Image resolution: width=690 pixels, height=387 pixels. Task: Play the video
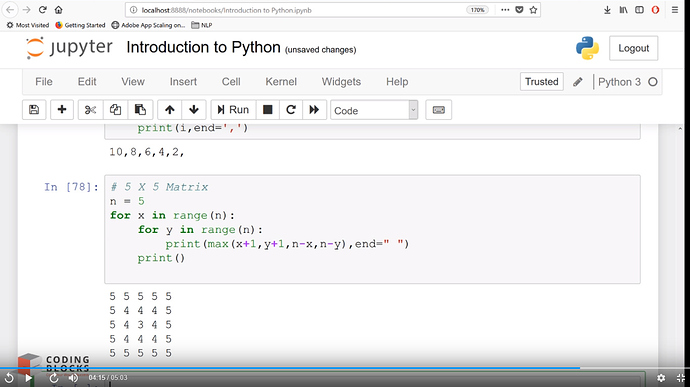tap(29, 378)
